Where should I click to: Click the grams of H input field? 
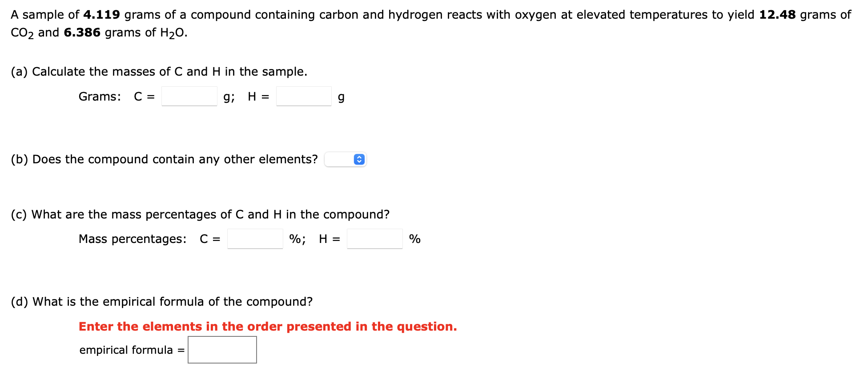pos(303,96)
